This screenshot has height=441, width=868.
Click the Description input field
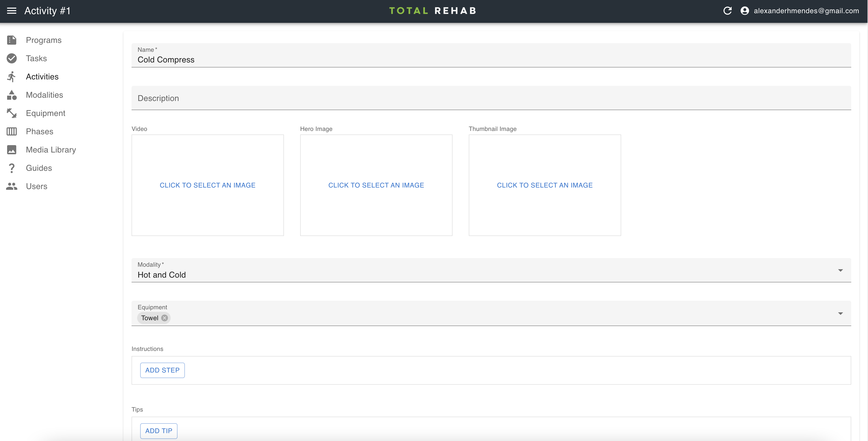(x=491, y=98)
